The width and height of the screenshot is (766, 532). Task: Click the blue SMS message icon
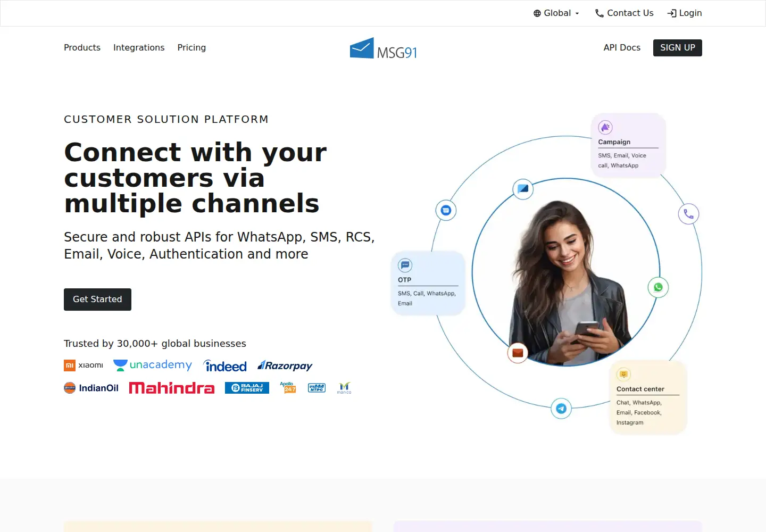click(446, 210)
